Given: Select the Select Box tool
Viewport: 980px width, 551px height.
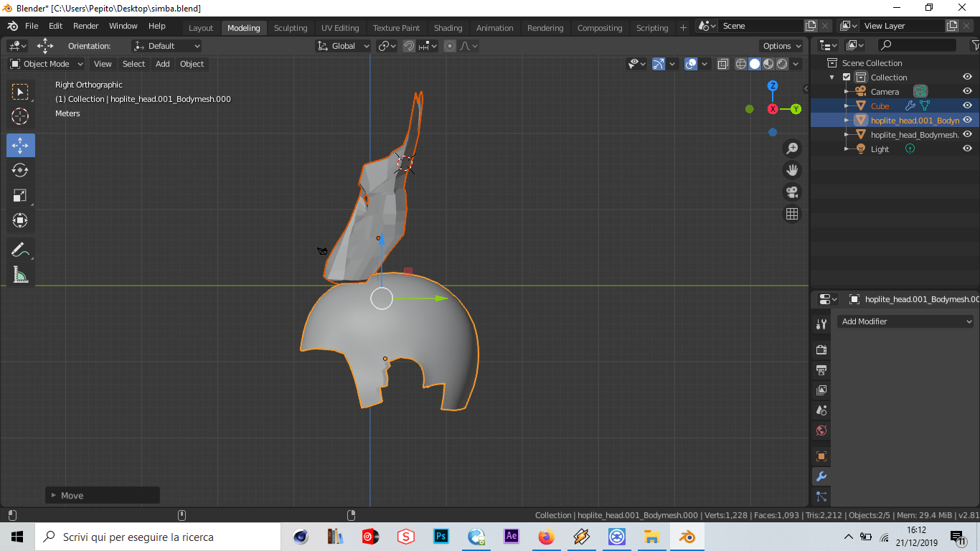Looking at the screenshot, I should (x=21, y=92).
